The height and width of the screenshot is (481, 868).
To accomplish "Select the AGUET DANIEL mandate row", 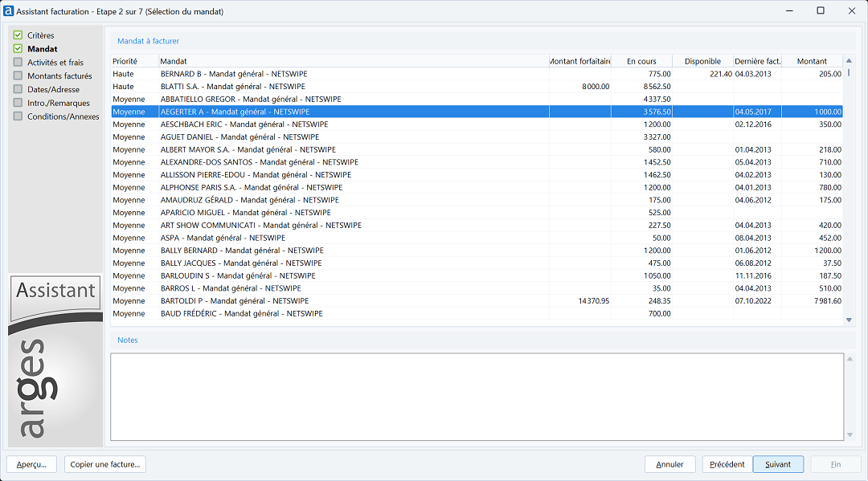I will point(477,137).
